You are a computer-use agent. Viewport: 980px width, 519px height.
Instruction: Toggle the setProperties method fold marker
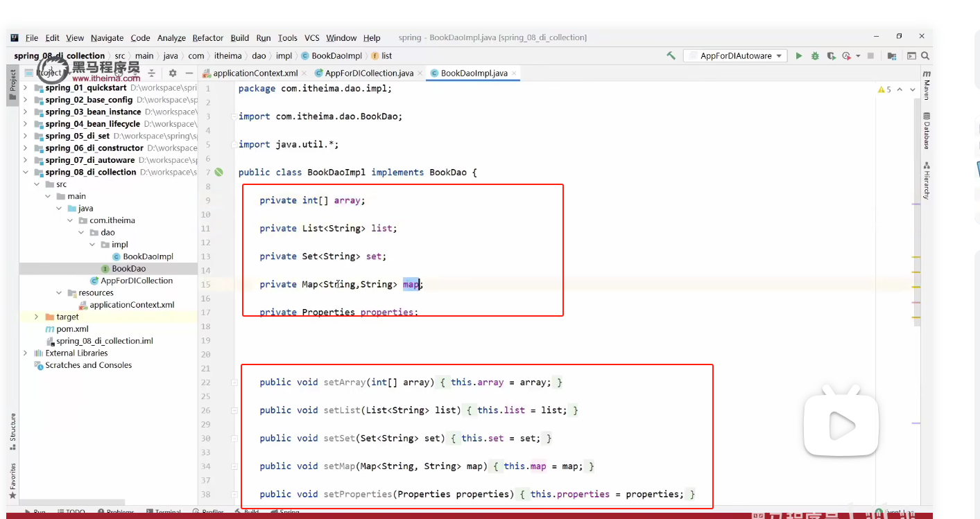(234, 494)
